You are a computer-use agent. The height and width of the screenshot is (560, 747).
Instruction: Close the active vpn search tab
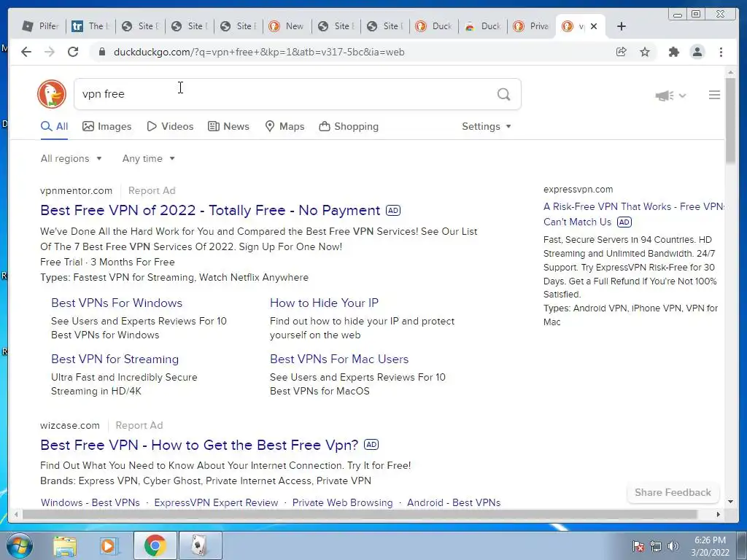(x=594, y=26)
